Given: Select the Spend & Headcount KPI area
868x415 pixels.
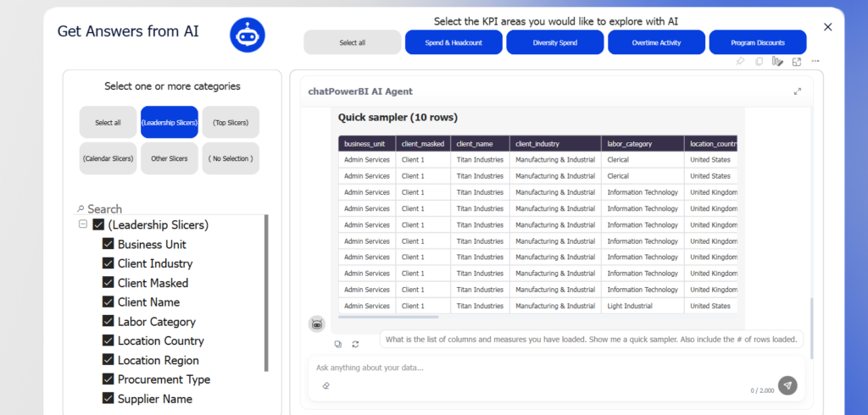Looking at the screenshot, I should pyautogui.click(x=453, y=42).
